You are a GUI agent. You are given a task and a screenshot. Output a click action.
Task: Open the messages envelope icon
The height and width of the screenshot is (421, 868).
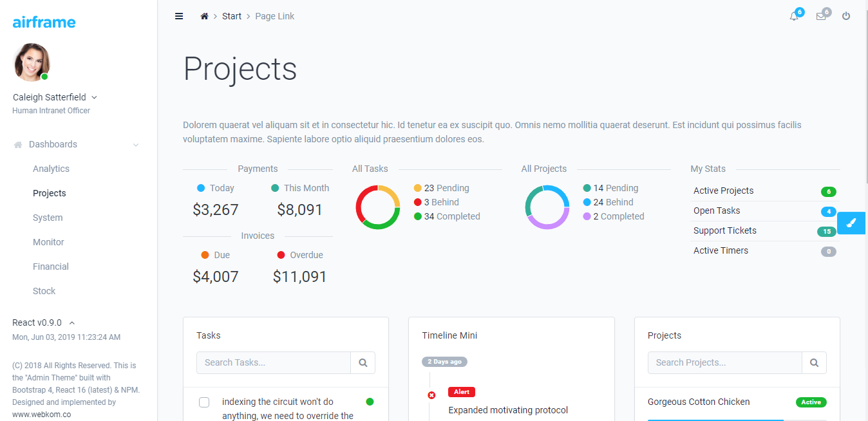click(821, 16)
